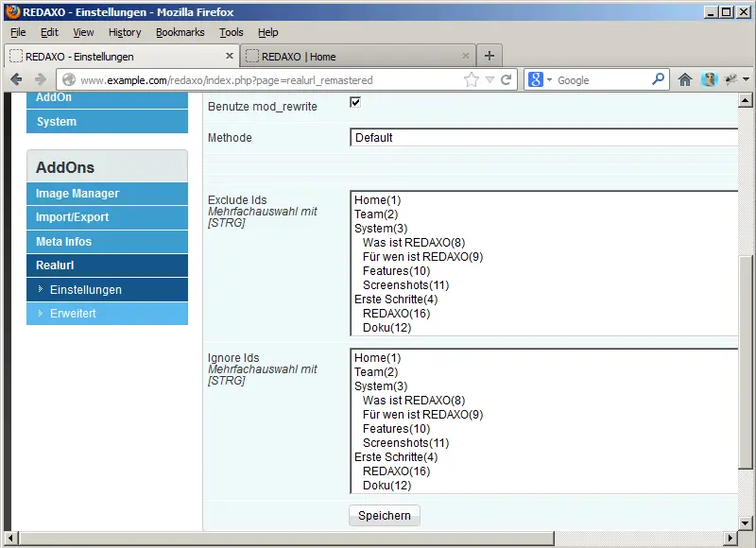Reload the page with the refresh icon
The image size is (756, 548).
point(506,79)
